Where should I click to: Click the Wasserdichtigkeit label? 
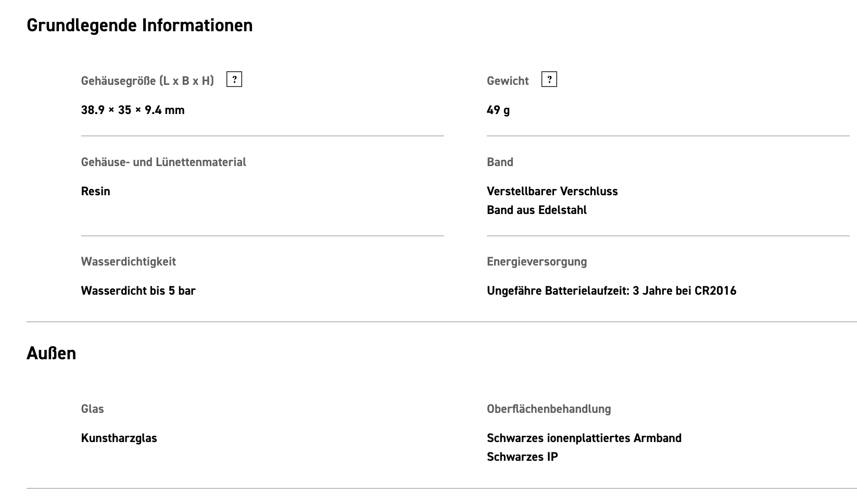129,261
